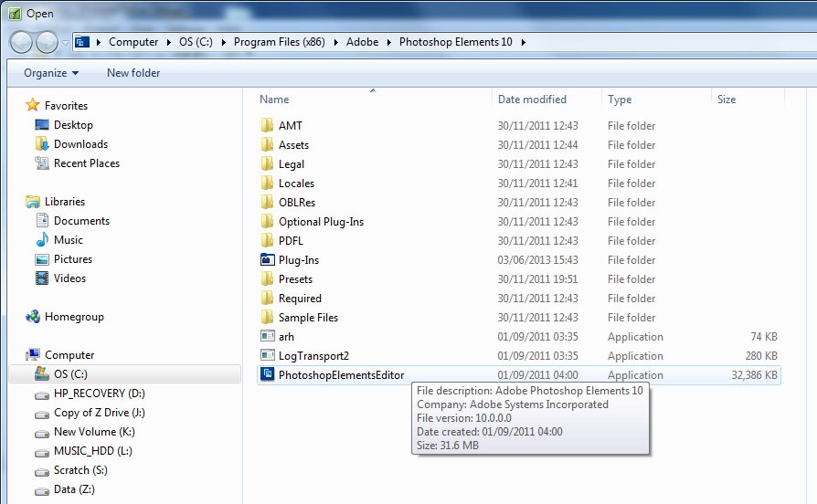Click the Music library note icon
Screen dimensions: 817x504
(42, 239)
